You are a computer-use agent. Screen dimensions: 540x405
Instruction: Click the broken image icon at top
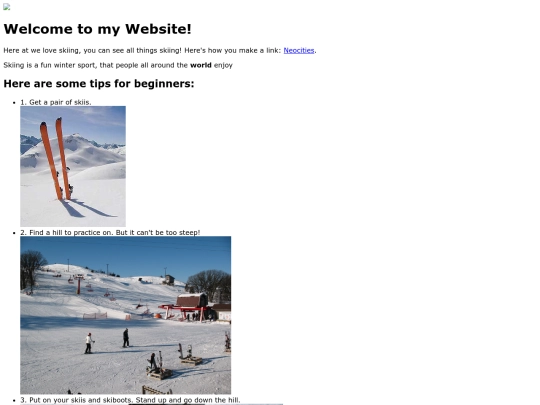(x=7, y=7)
